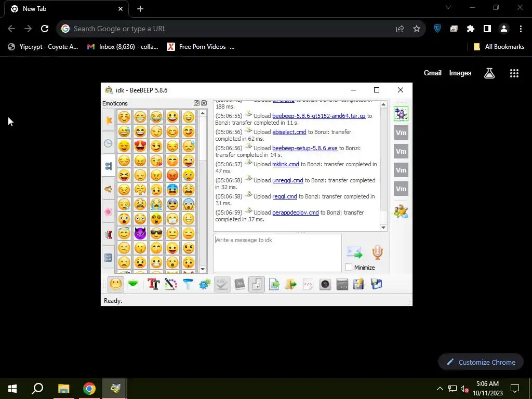Open the symbols emoticon tab
The height and width of the screenshot is (399, 532).
[x=108, y=258]
